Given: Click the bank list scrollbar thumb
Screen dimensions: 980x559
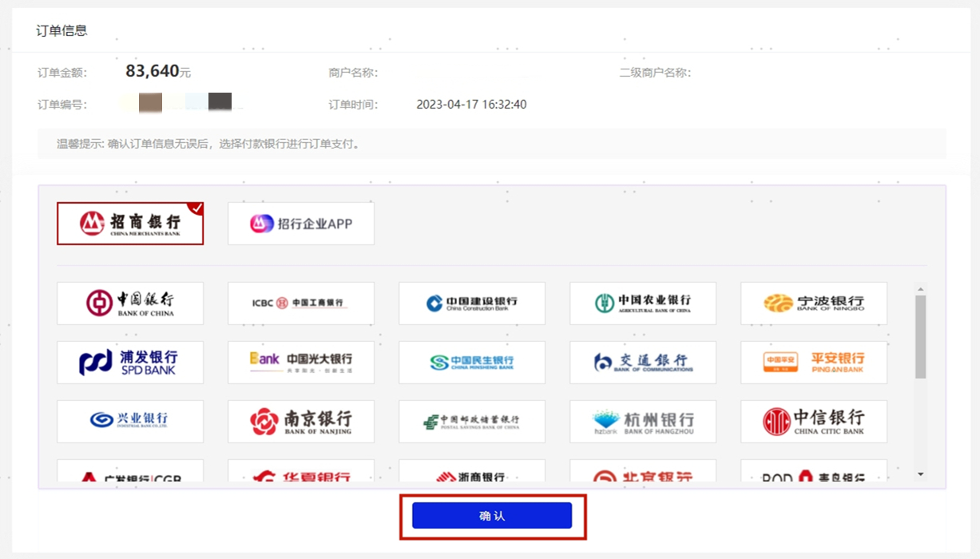Looking at the screenshot, I should pyautogui.click(x=920, y=336).
